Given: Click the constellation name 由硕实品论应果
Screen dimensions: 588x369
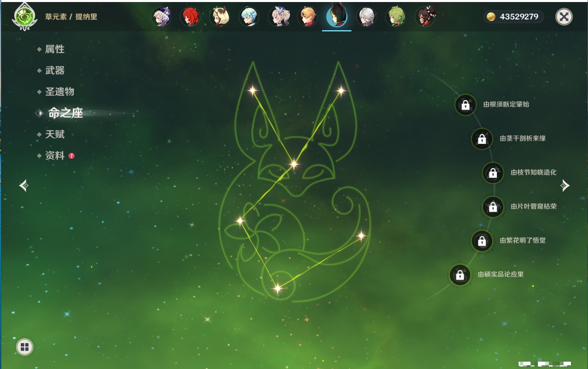Looking at the screenshot, I should point(501,274).
